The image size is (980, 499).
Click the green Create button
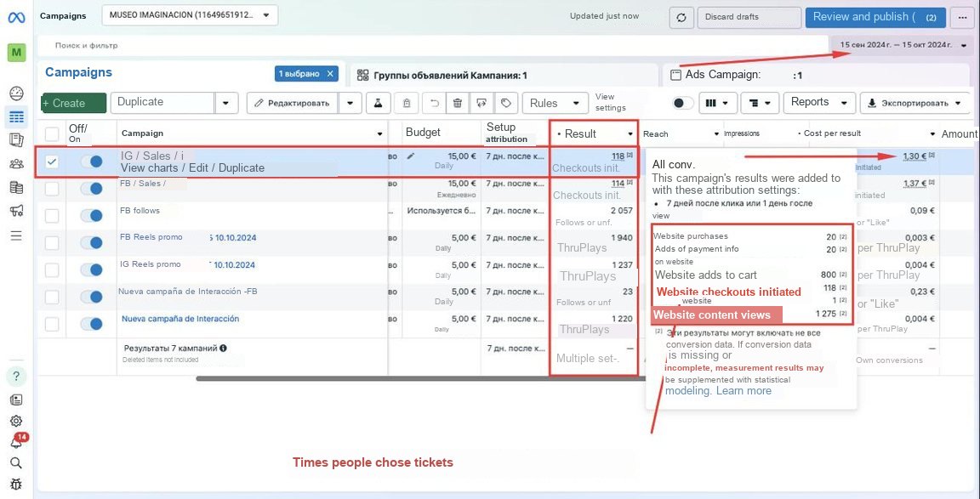[x=73, y=103]
